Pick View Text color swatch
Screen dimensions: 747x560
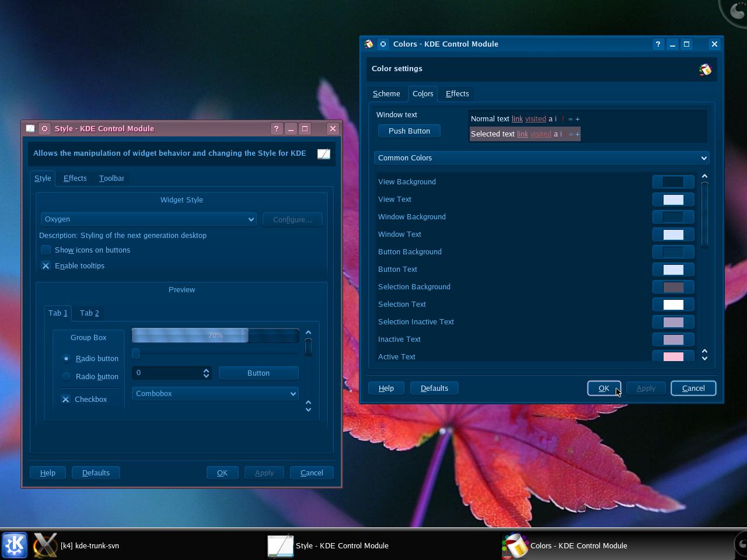pos(673,199)
